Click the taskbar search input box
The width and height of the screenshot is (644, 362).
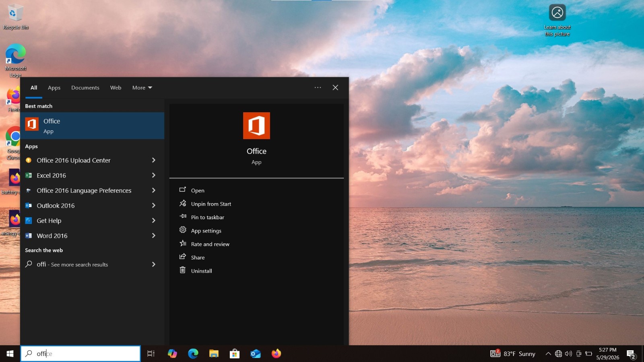click(x=80, y=354)
